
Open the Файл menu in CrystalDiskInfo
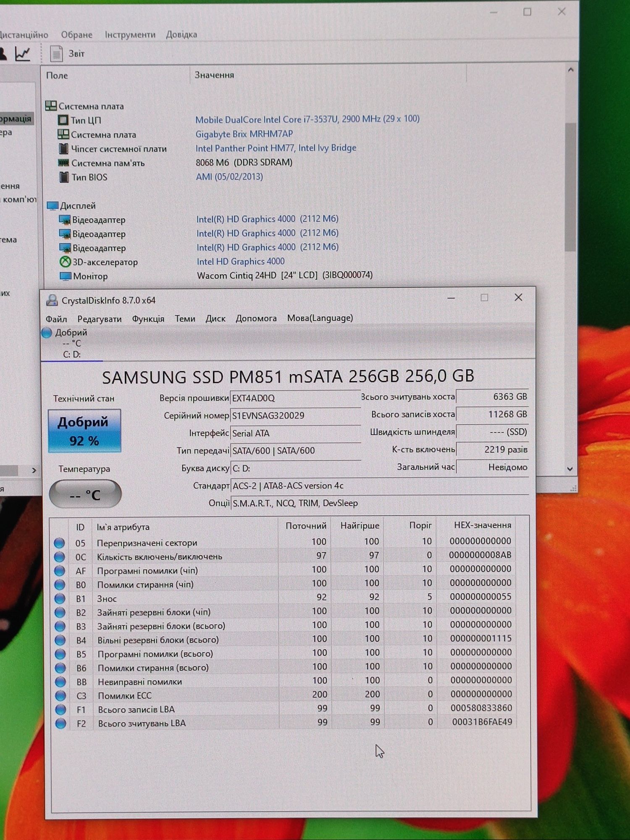56,319
